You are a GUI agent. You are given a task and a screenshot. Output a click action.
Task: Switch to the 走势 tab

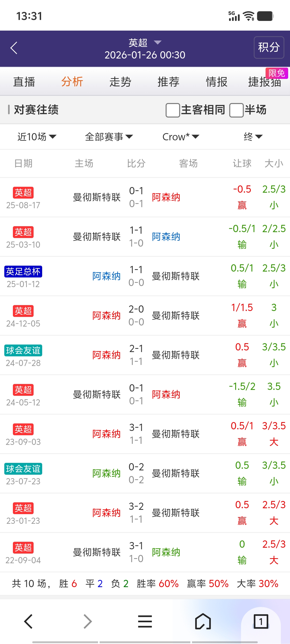(x=120, y=82)
